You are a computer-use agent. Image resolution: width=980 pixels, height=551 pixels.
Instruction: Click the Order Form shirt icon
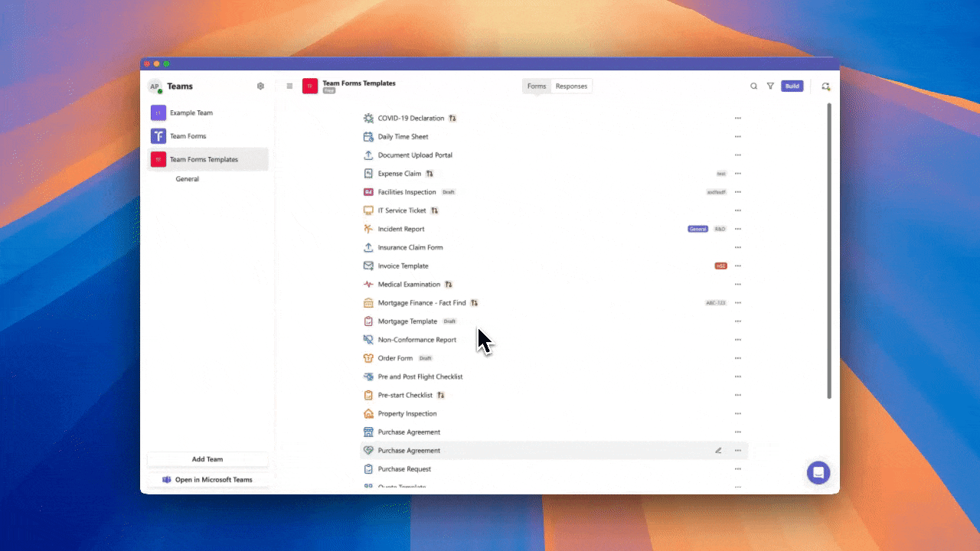[x=368, y=358]
